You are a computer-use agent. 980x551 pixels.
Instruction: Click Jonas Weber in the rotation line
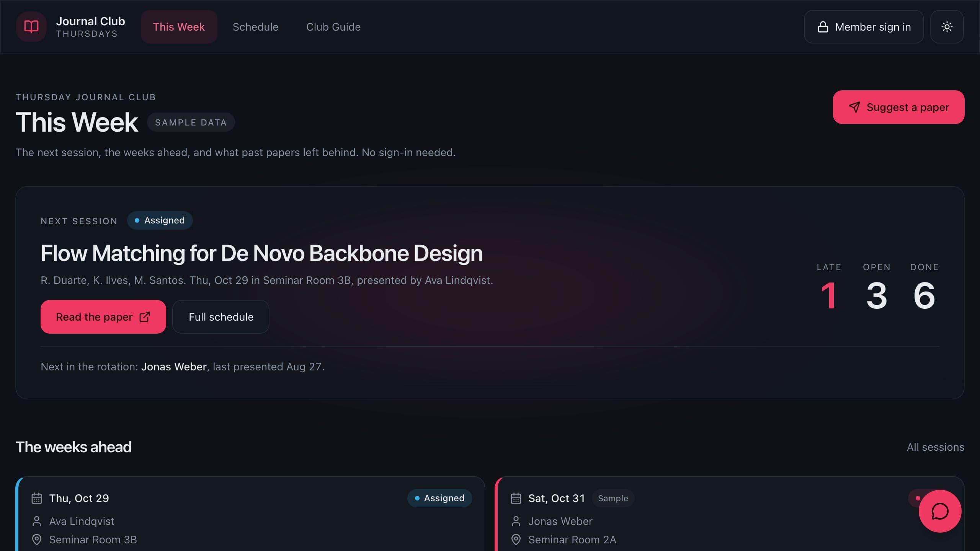point(174,367)
